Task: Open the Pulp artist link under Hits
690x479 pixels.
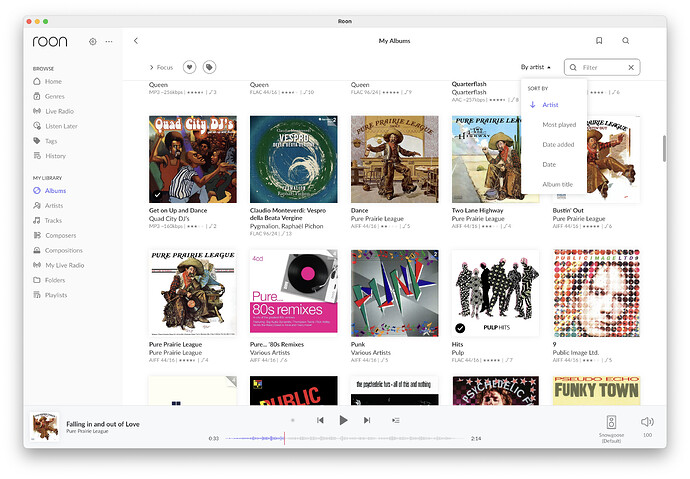Action: pos(458,353)
